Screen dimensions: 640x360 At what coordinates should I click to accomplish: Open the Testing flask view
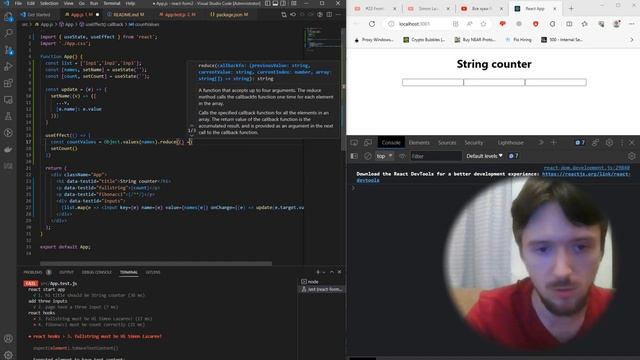tap(8, 116)
